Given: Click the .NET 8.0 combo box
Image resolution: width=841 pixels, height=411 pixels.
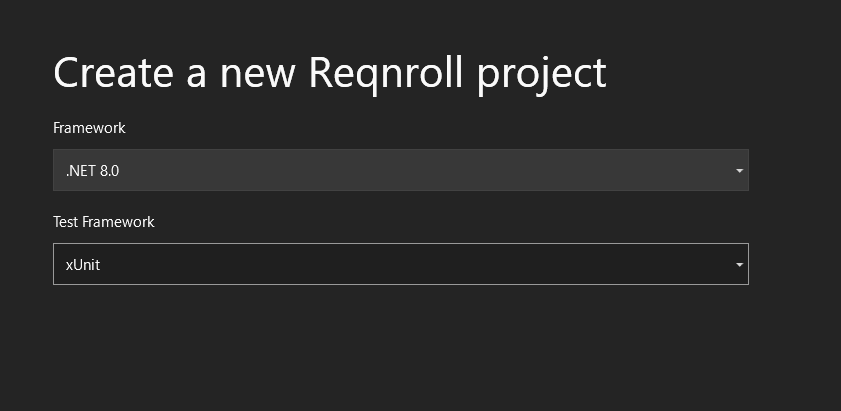Looking at the screenshot, I should [x=400, y=170].
